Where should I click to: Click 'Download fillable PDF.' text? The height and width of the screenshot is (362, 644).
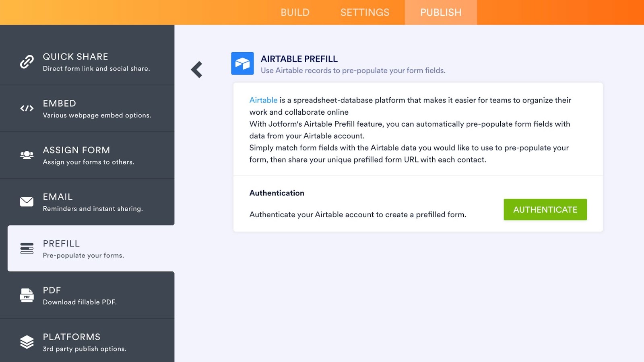point(80,302)
